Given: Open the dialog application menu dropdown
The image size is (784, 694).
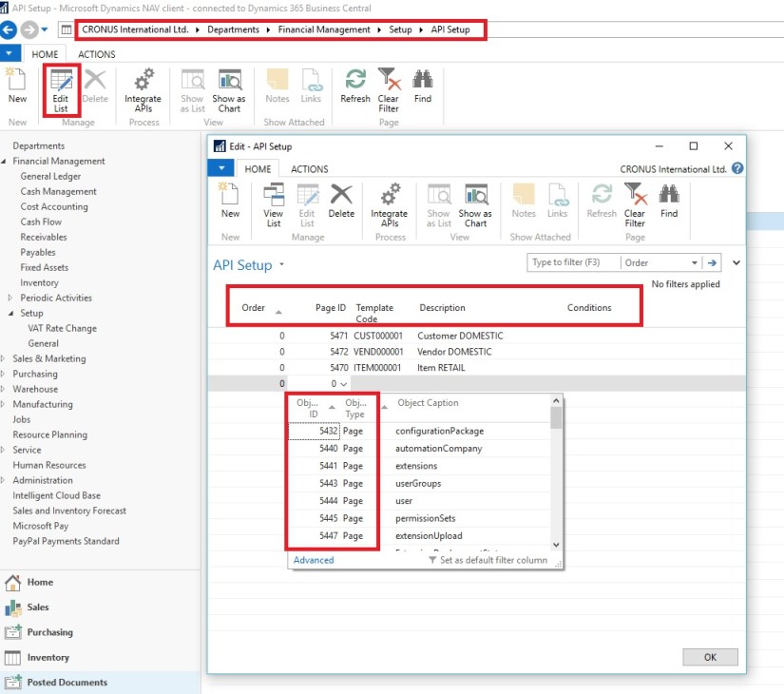Looking at the screenshot, I should (x=220, y=168).
